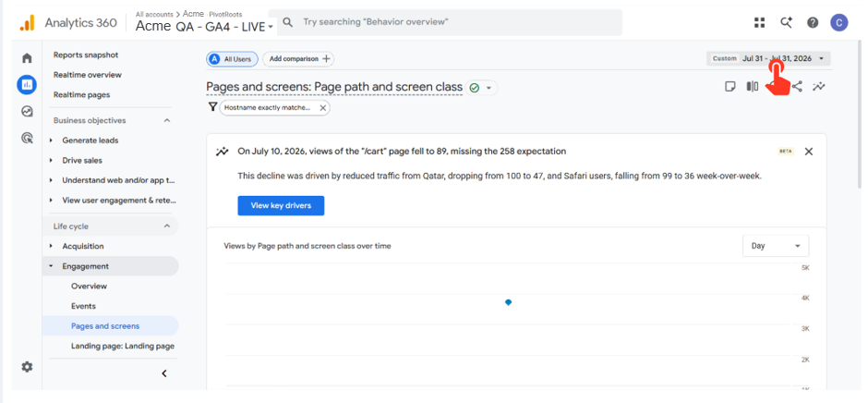Dismiss the /cart page insight card

coord(808,152)
